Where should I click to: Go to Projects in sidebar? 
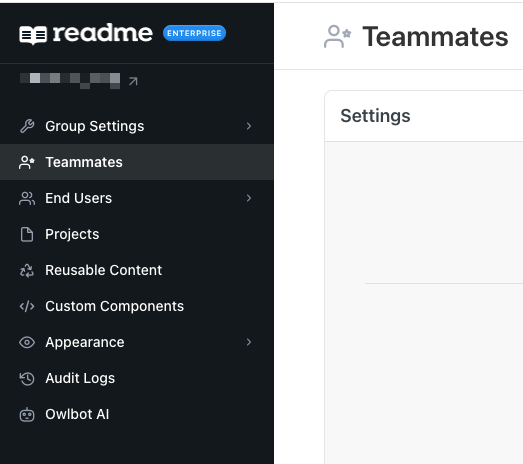137,234
